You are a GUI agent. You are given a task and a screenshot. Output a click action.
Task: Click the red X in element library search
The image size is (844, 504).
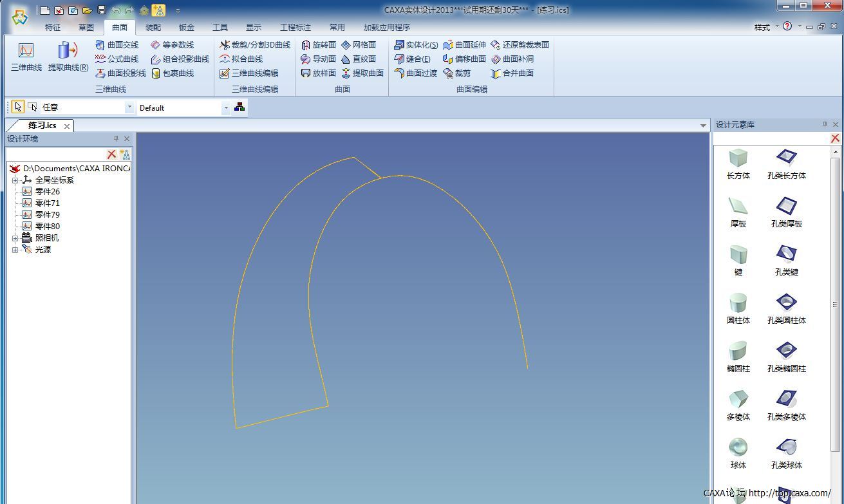835,138
